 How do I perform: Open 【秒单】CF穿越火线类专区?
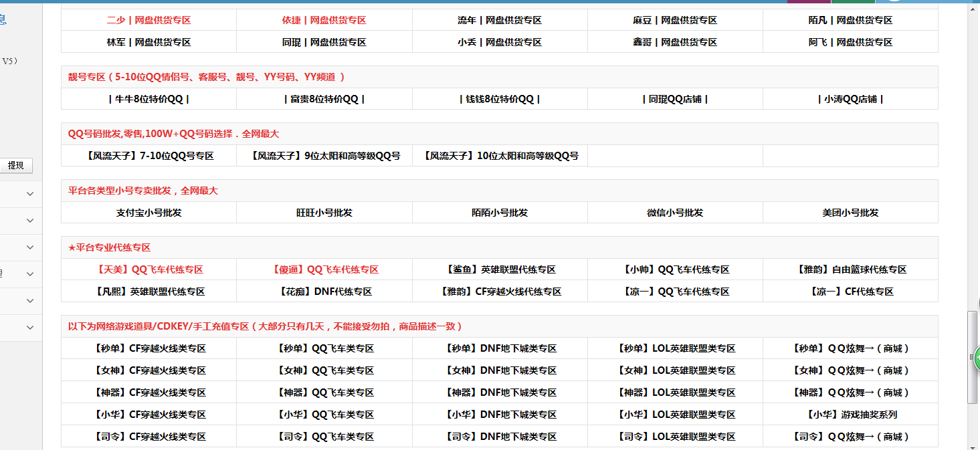[x=149, y=348]
